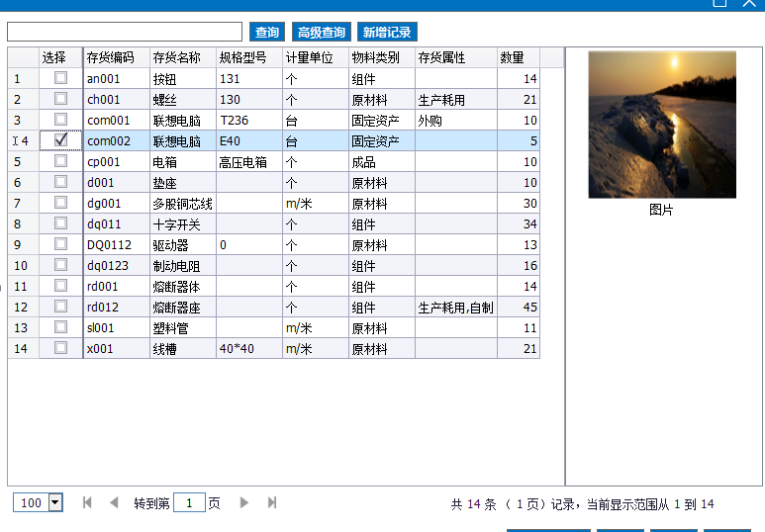Open 高级查询 advanced search
765x532 pixels.
coord(322,32)
